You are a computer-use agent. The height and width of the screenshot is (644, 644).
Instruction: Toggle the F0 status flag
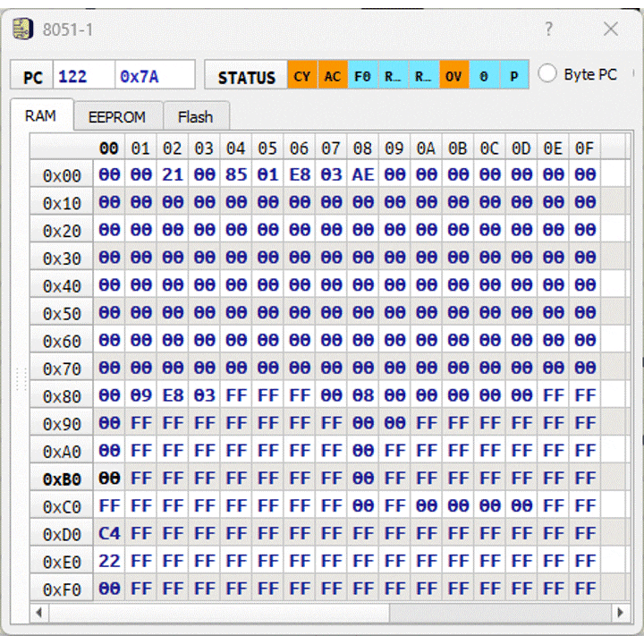(x=362, y=75)
